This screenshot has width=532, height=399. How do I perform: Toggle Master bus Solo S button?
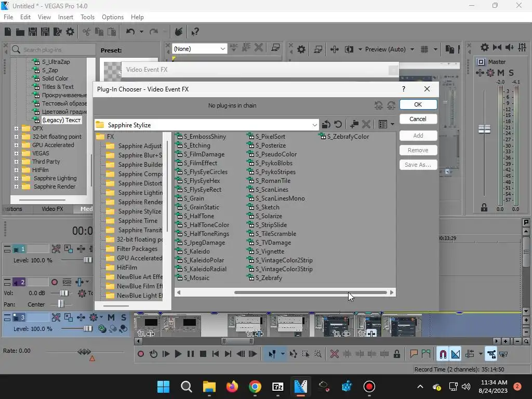[511, 73]
